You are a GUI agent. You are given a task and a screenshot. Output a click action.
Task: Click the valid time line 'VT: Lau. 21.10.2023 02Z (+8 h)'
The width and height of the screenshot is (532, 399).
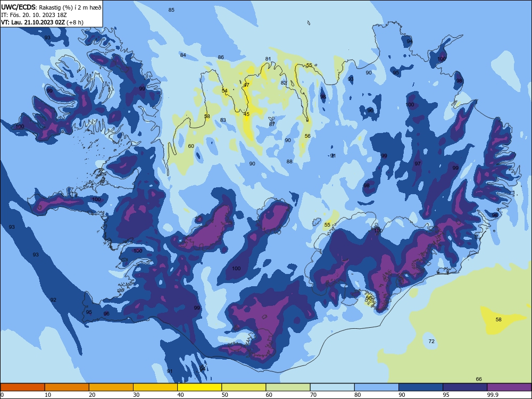tap(42, 22)
